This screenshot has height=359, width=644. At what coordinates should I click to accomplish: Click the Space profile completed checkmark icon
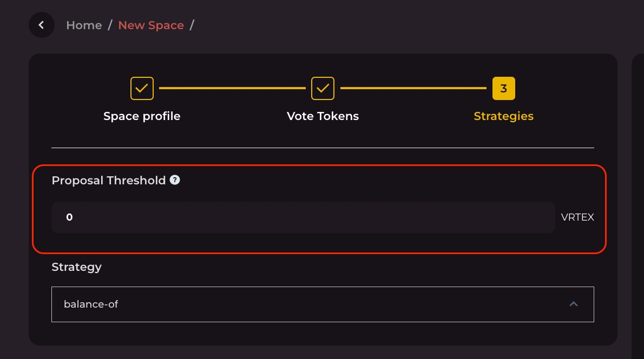point(142,88)
